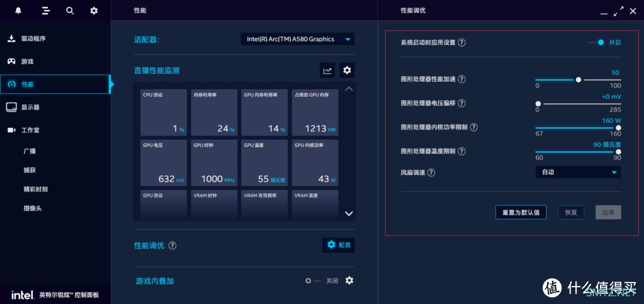Screen dimensions: 644x304
Task: Click the 显示器 monitor icon
Action: (11, 107)
